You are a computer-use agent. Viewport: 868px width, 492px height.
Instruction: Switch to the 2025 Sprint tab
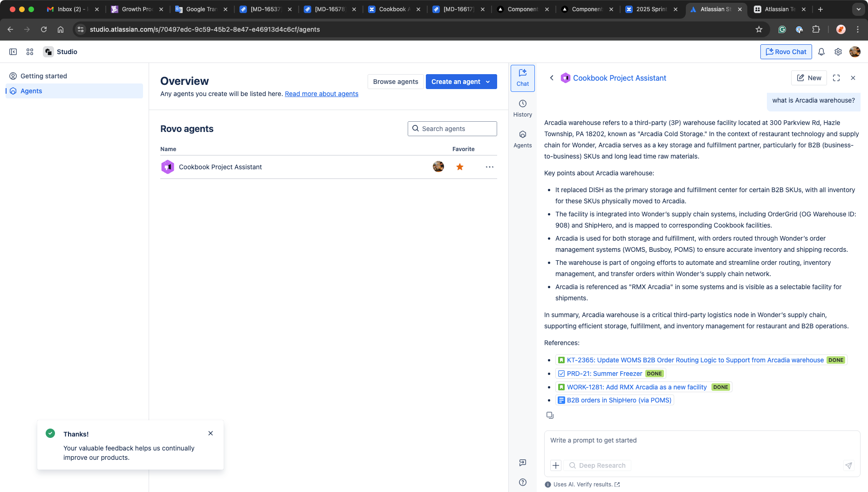pyautogui.click(x=651, y=9)
